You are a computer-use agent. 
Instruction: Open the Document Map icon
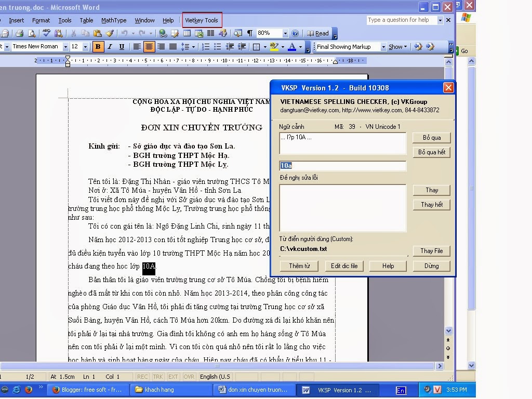(x=238, y=33)
